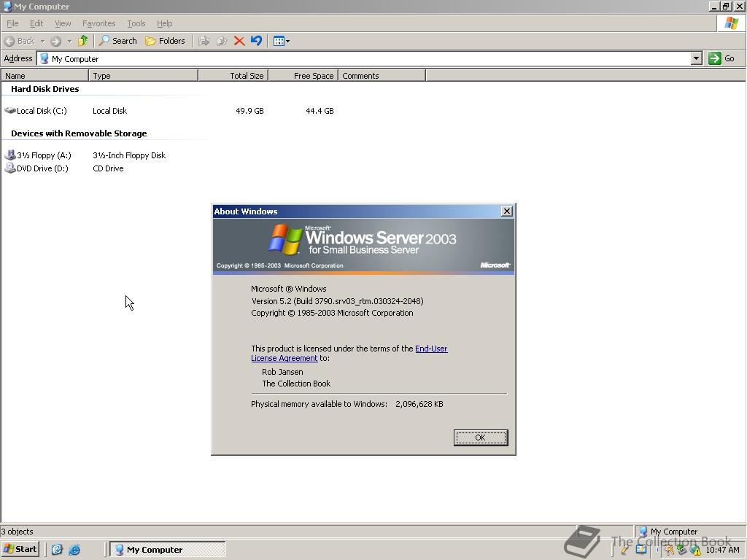Viewport: 747px width, 560px height.
Task: Open the Help menu
Action: coord(164,23)
